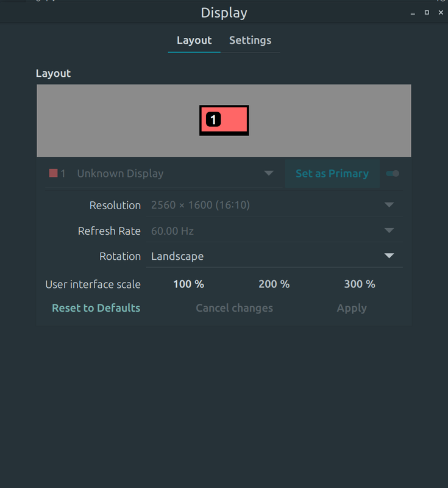Maximize the Display window
Screen dimensions: 448x488
click(x=427, y=12)
